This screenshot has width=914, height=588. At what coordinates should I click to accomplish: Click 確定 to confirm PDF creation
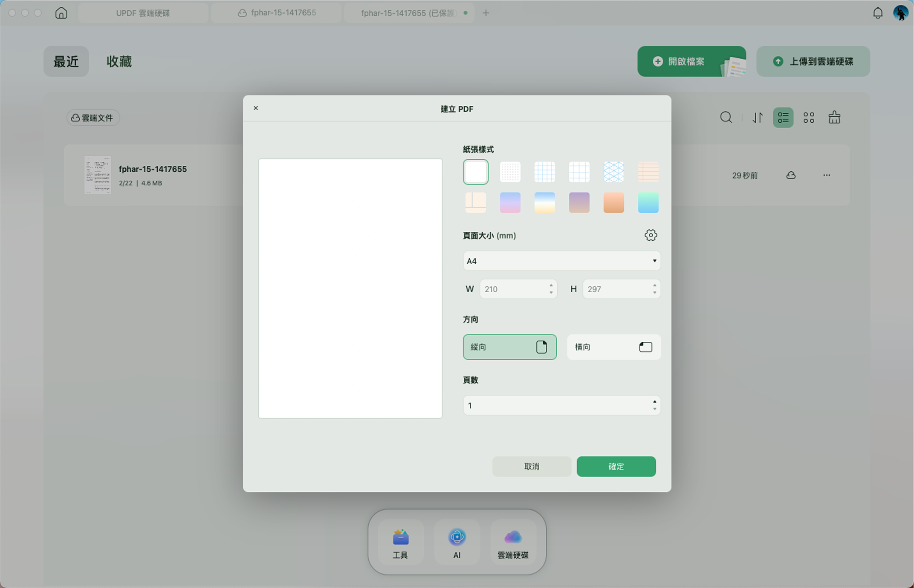pos(616,467)
